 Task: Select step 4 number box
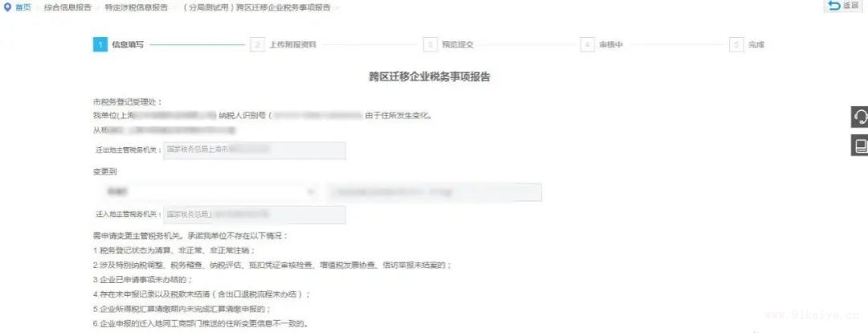pyautogui.click(x=588, y=45)
